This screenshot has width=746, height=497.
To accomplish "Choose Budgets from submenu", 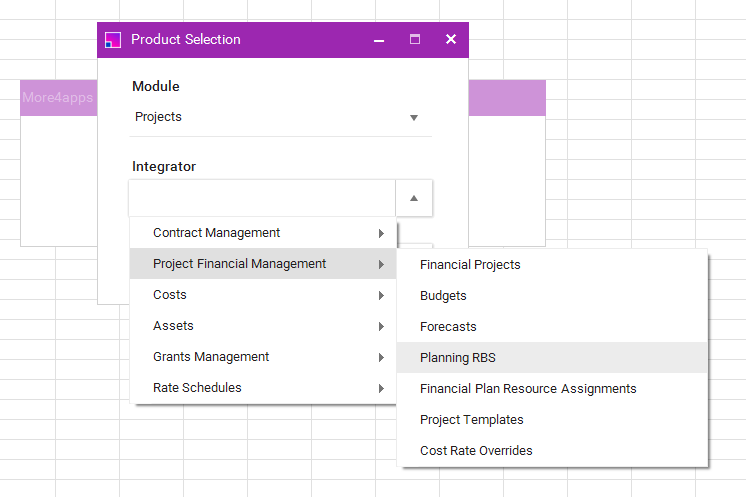I will (552, 295).
